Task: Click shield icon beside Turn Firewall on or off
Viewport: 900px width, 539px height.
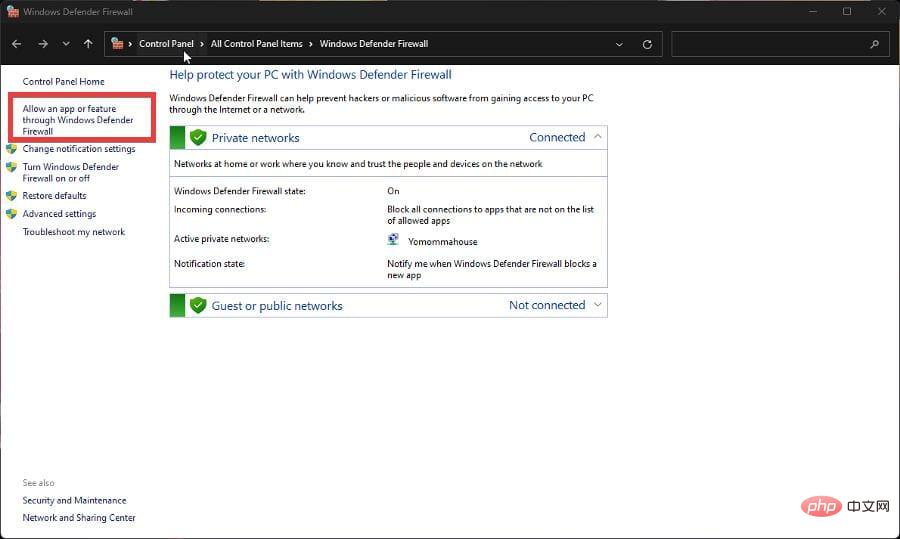Action: click(x=11, y=167)
